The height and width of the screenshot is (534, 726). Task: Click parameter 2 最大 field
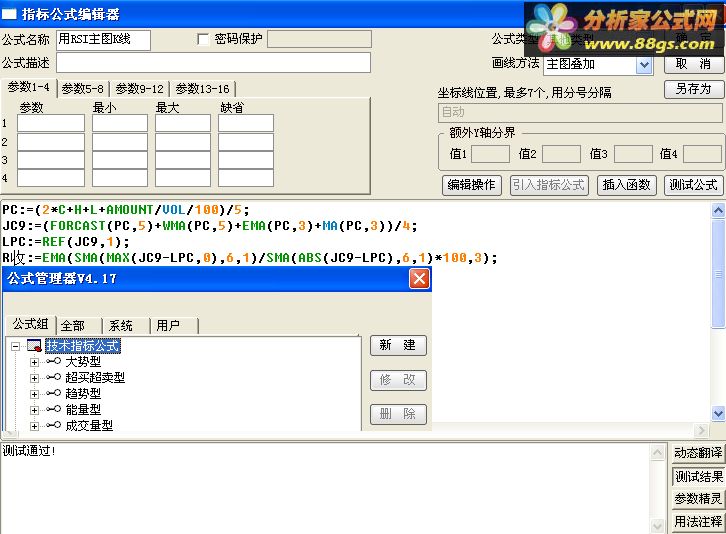(x=182, y=142)
